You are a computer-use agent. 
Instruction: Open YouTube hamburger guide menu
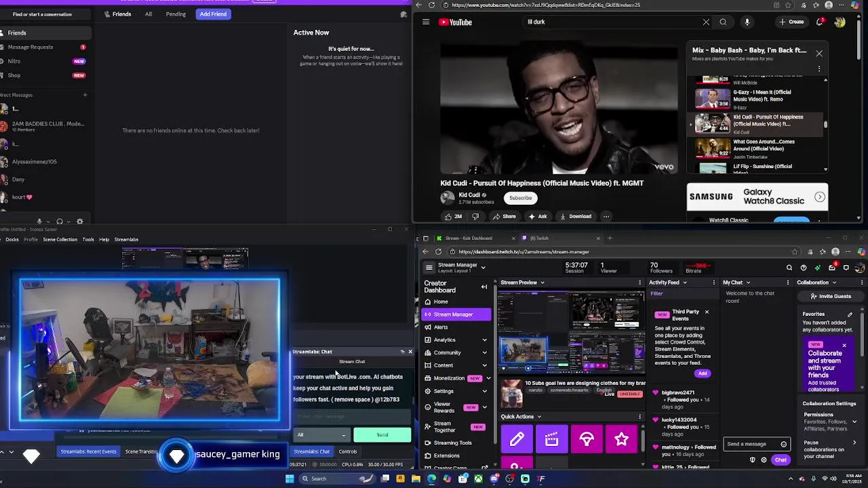coord(426,22)
